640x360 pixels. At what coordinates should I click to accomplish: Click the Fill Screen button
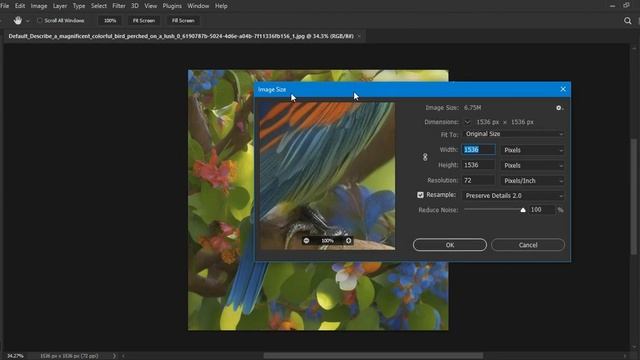click(183, 20)
